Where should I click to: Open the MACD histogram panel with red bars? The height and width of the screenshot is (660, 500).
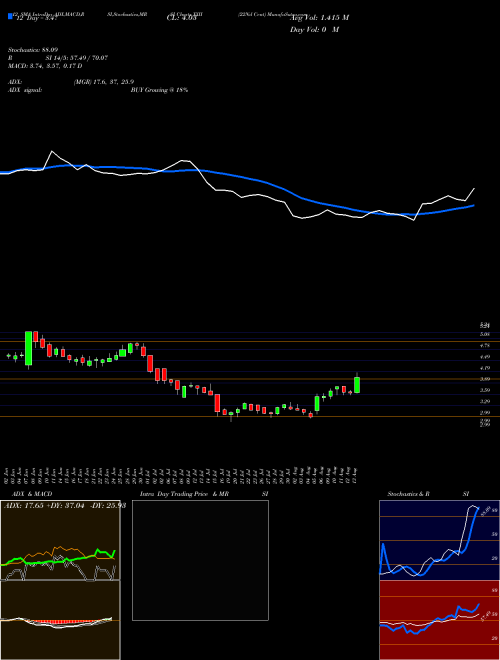[60, 620]
